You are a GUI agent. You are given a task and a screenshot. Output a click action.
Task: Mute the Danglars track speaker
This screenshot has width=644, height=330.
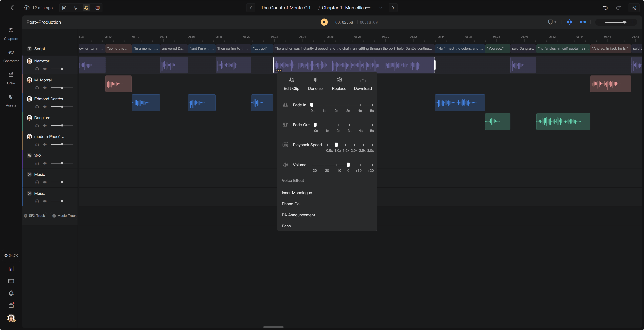(45, 125)
